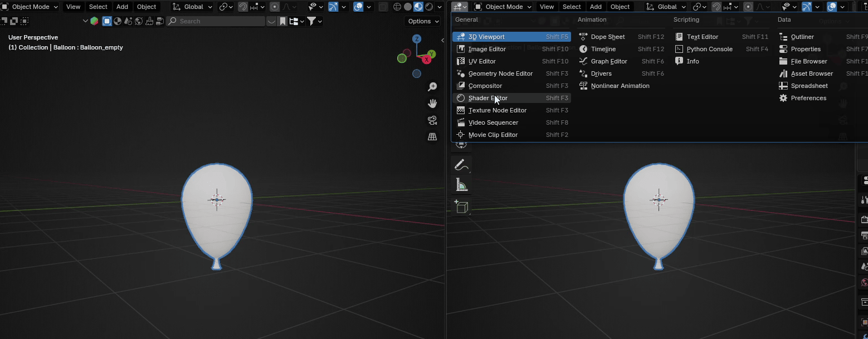Click the zoom magnifier viewport icon

click(432, 87)
